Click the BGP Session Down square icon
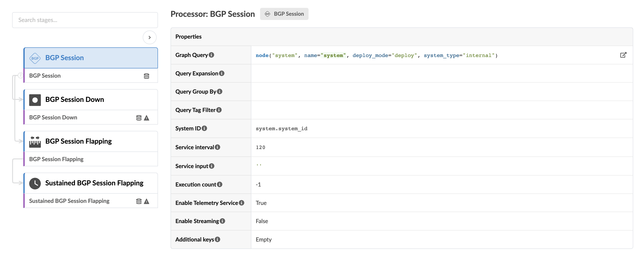The height and width of the screenshot is (259, 644). tap(35, 100)
